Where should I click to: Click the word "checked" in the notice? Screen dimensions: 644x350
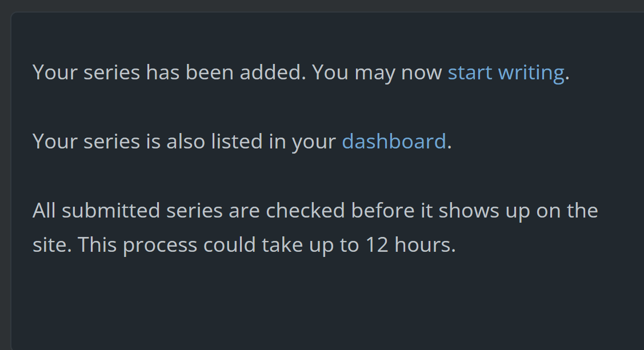click(305, 211)
